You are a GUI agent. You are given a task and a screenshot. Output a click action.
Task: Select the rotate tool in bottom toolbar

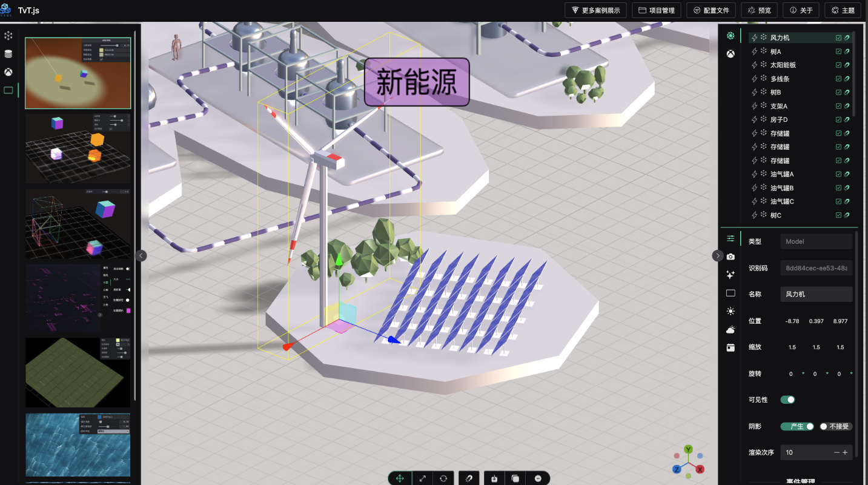coord(443,478)
